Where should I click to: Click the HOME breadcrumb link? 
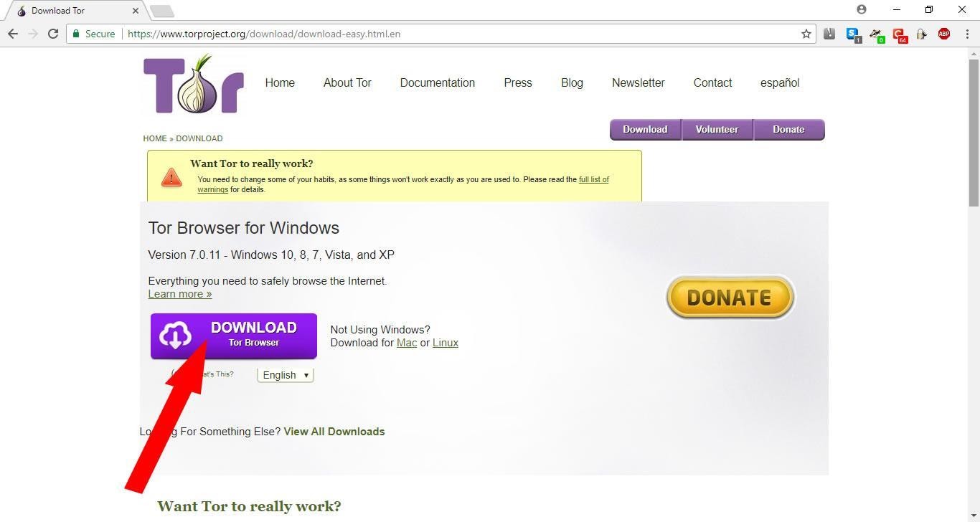[155, 138]
